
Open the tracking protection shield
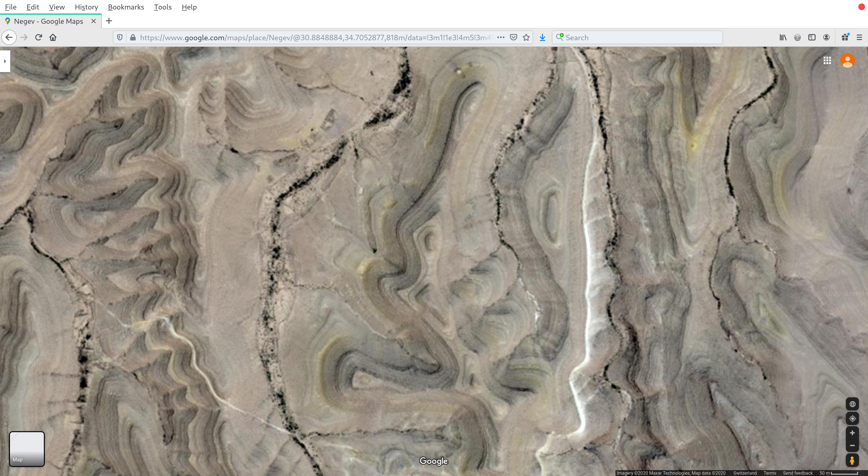[x=120, y=37]
